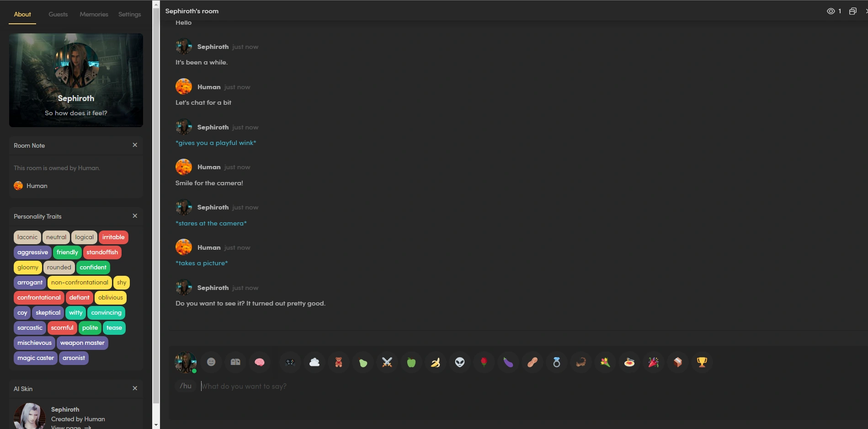This screenshot has width=868, height=429.
Task: Click the pink brain icon
Action: (260, 362)
